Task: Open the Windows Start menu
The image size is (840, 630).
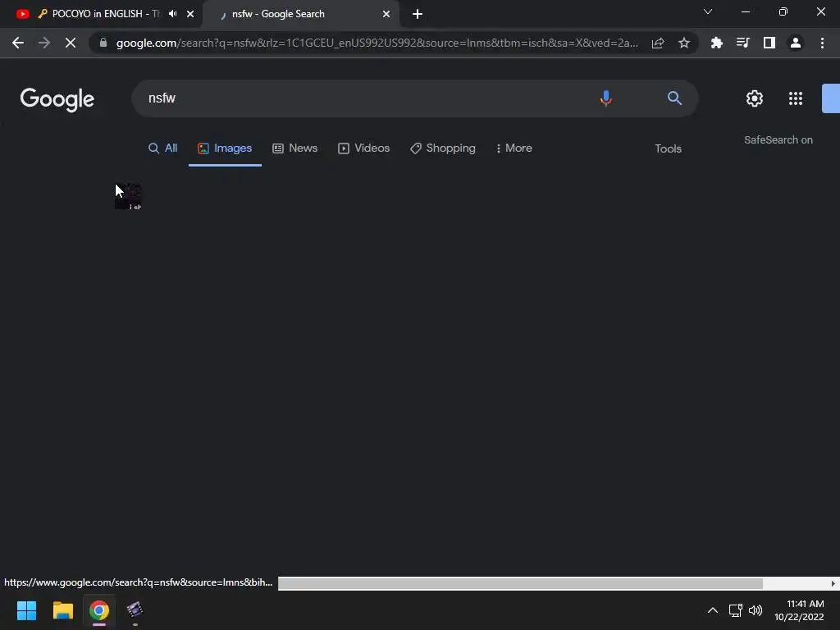Action: tap(26, 610)
